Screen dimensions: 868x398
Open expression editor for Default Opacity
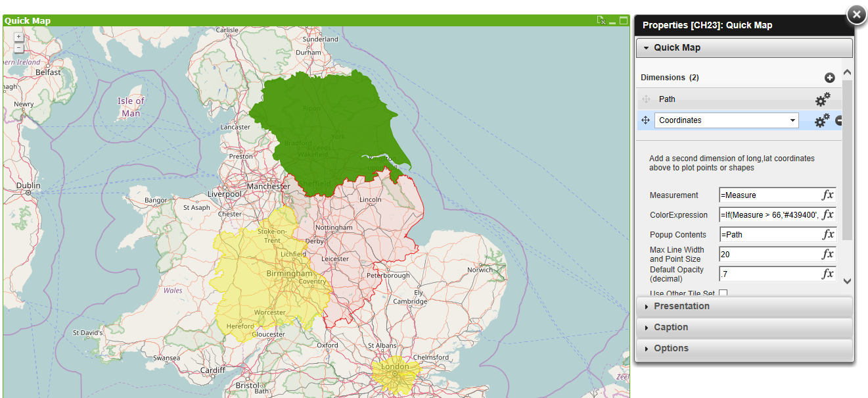[x=828, y=274]
